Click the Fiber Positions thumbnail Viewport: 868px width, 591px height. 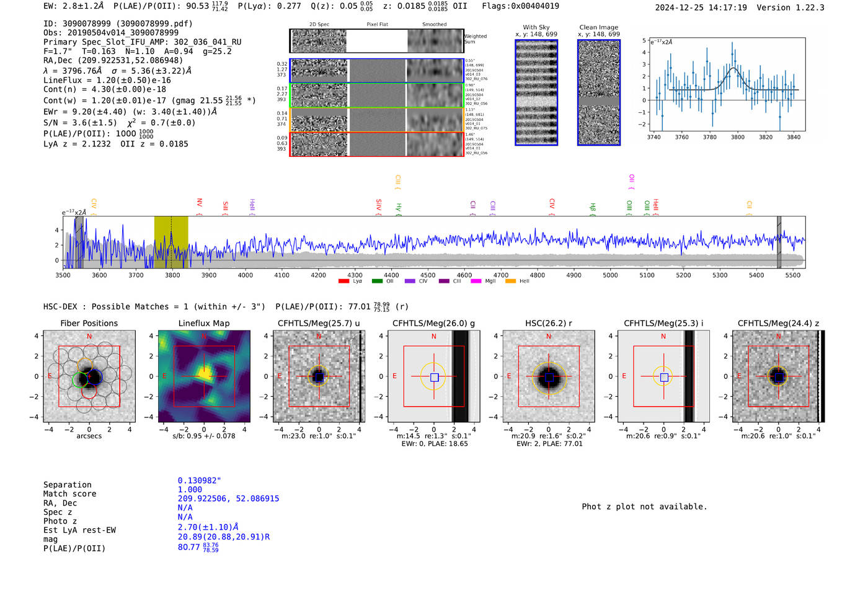[89, 376]
